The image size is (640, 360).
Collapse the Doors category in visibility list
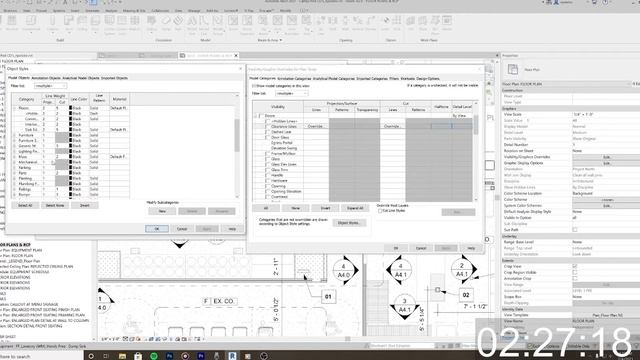click(256, 116)
